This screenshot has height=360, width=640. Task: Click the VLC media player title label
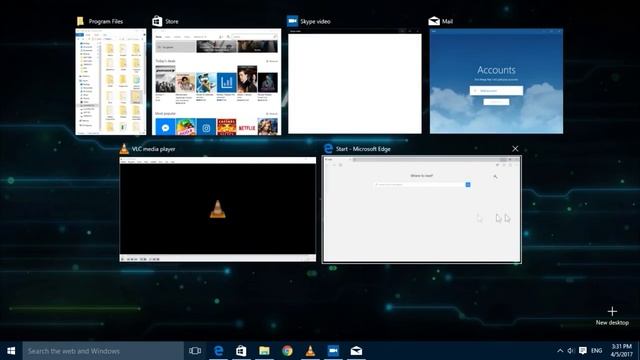coord(153,149)
